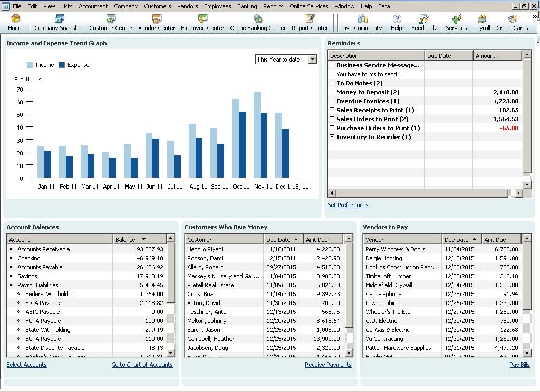Open the Report Center
Image resolution: width=540 pixels, height=392 pixels.
pos(310,23)
